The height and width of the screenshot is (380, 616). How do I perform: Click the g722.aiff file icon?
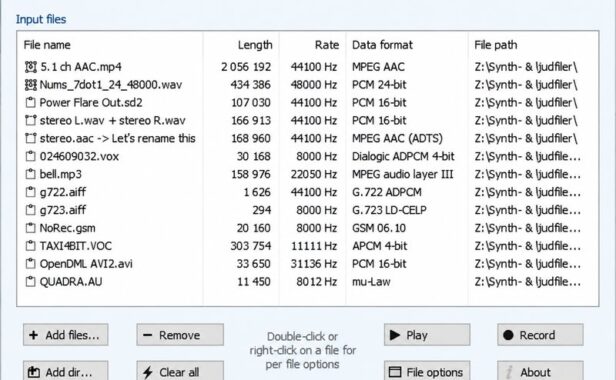point(31,192)
